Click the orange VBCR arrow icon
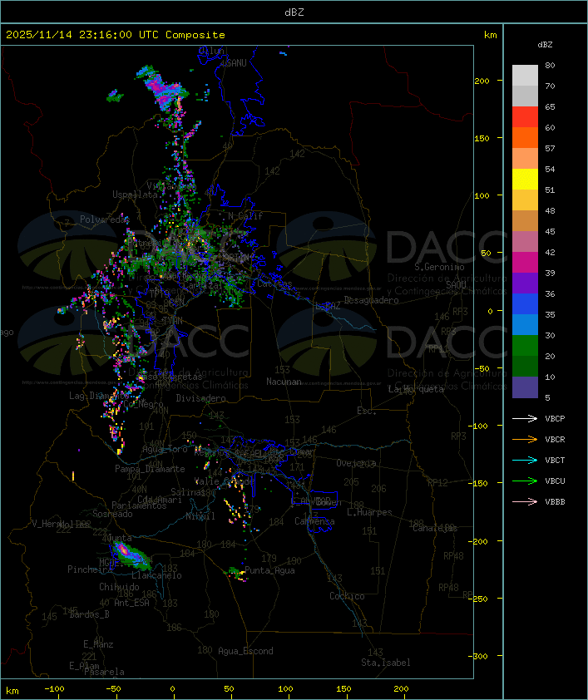The width and height of the screenshot is (588, 700). pyautogui.click(x=525, y=440)
